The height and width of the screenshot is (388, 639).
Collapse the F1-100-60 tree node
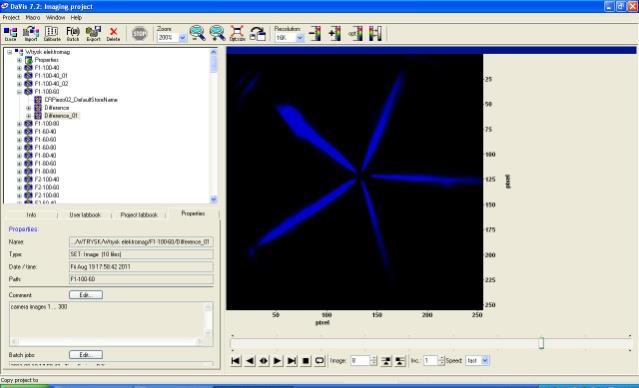19,92
